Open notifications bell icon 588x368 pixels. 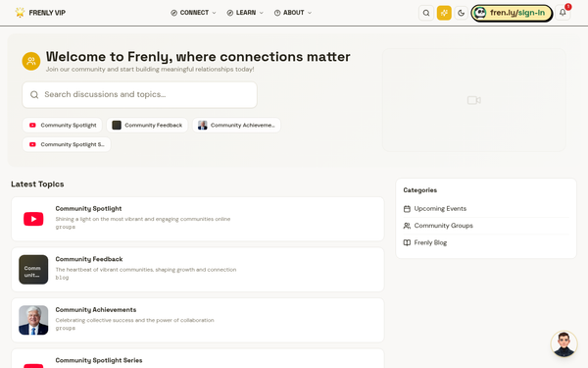point(563,13)
